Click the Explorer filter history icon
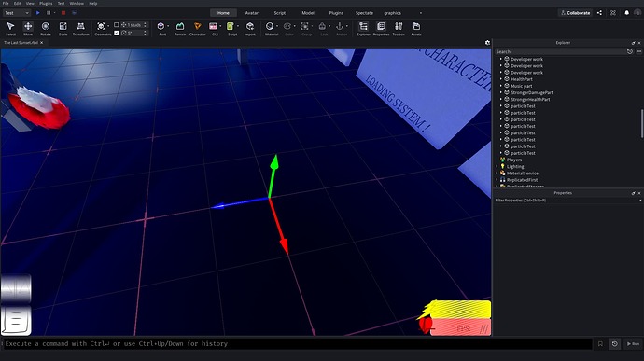Image resolution: width=644 pixels, height=361 pixels. [x=630, y=51]
